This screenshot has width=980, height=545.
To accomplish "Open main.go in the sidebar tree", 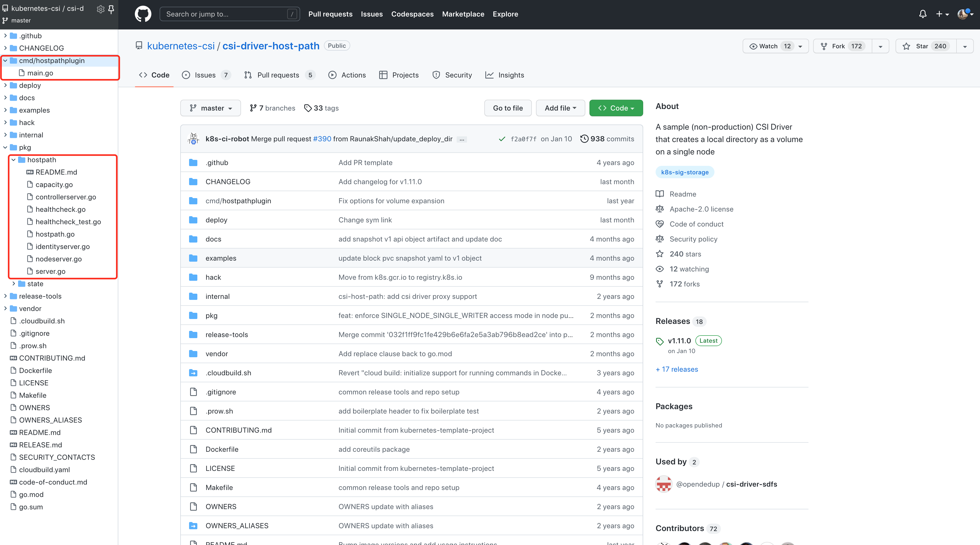I will 40,73.
